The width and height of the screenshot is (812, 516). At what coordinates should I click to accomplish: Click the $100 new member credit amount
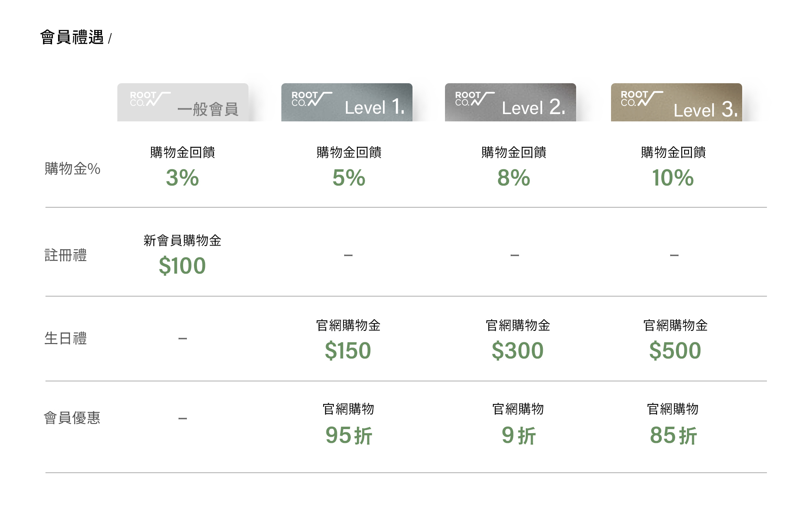(x=182, y=266)
